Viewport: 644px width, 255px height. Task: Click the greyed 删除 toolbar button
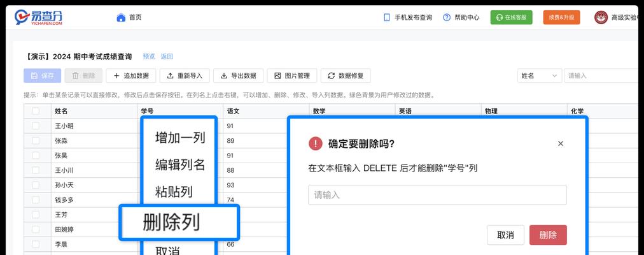83,76
